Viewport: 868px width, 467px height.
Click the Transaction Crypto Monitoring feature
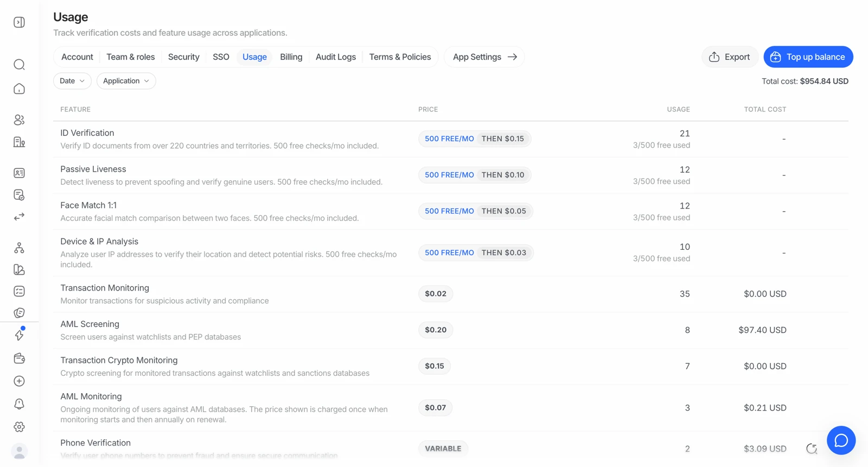[x=119, y=361]
